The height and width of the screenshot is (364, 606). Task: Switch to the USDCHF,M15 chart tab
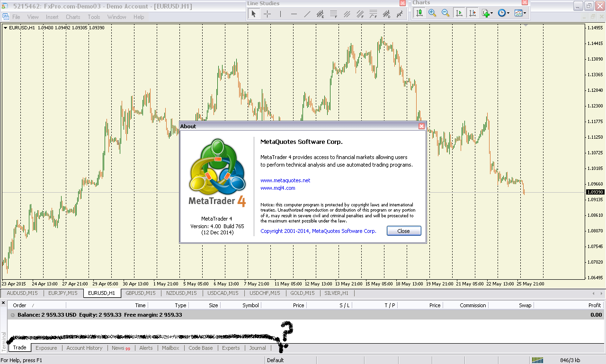pyautogui.click(x=265, y=293)
